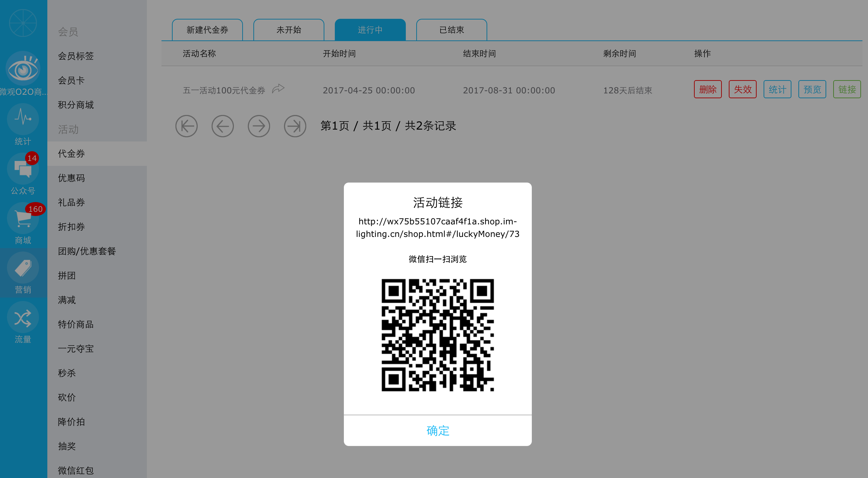Click the 活动名称 column header
868x478 pixels.
click(199, 54)
